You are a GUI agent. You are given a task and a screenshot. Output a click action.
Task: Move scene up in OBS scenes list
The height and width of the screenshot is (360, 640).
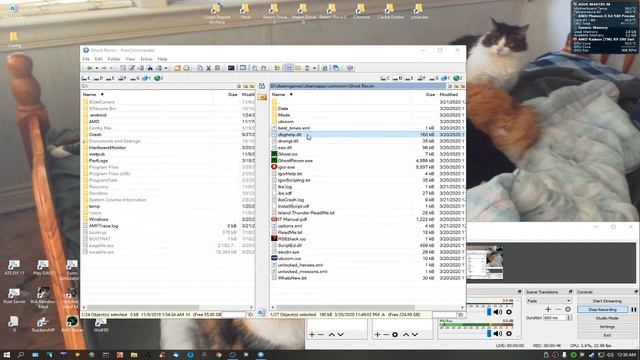coord(331,335)
